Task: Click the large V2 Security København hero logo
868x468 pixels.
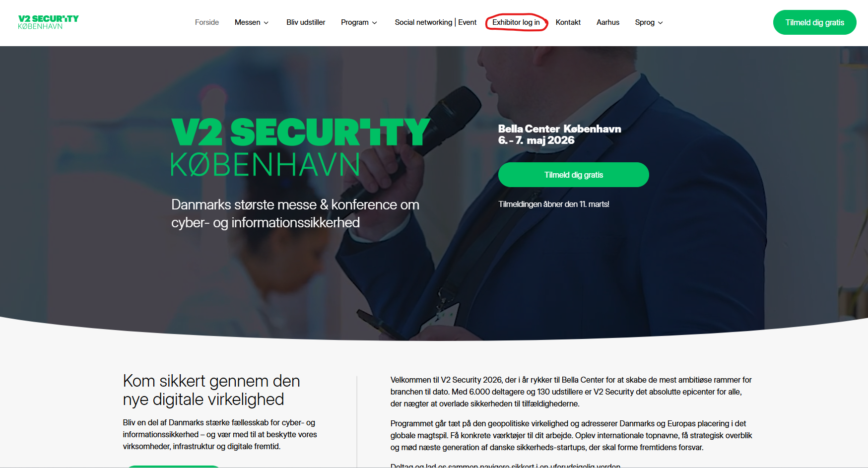Action: coord(300,147)
